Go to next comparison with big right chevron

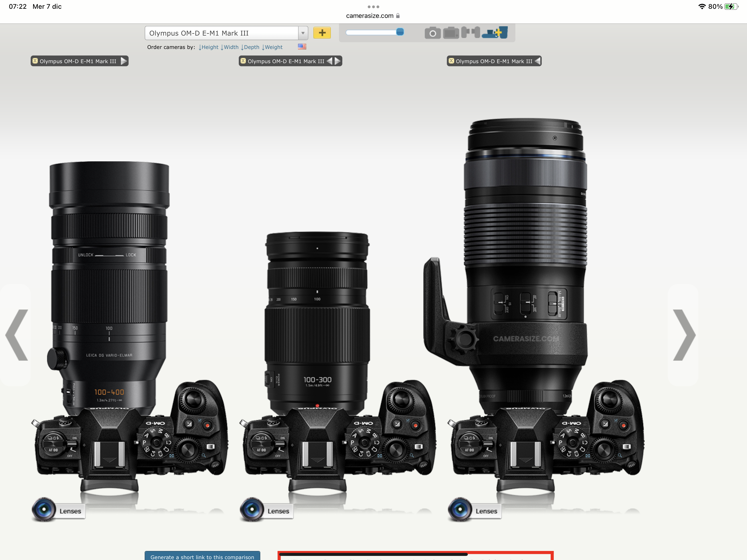(x=684, y=335)
